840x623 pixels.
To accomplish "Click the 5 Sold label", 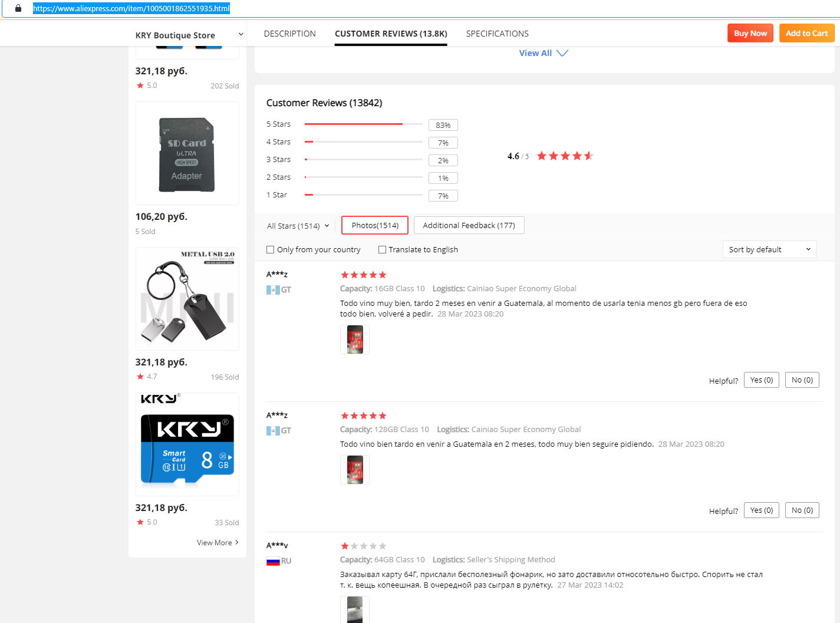I will [x=146, y=232].
